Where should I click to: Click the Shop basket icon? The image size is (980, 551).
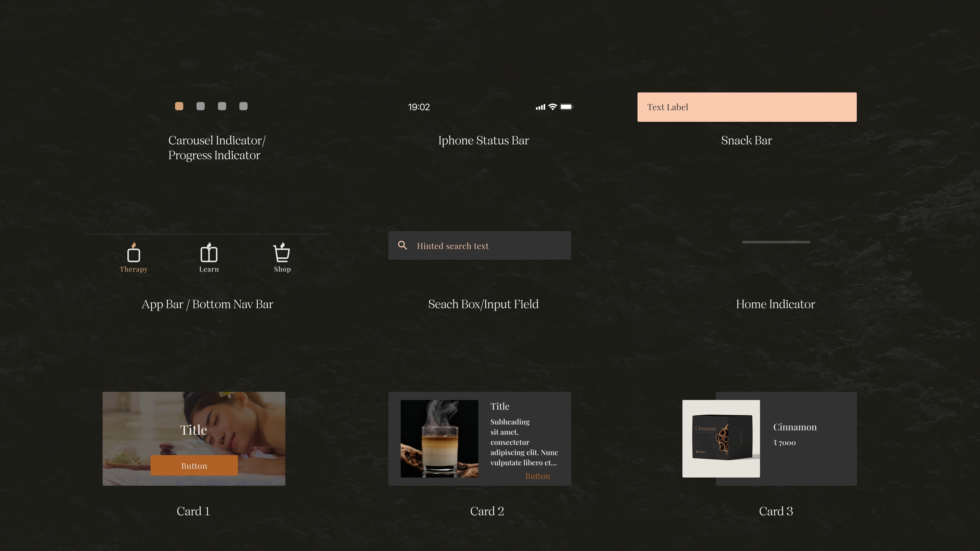click(282, 253)
